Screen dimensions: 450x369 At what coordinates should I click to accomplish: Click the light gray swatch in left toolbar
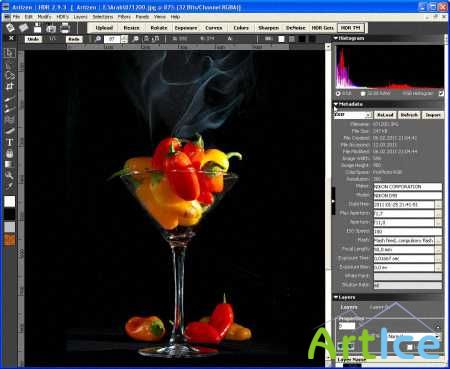[x=10, y=227]
